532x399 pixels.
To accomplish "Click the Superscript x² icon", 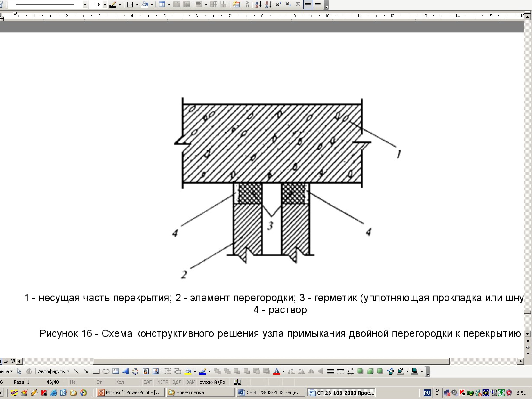I will point(278,4).
